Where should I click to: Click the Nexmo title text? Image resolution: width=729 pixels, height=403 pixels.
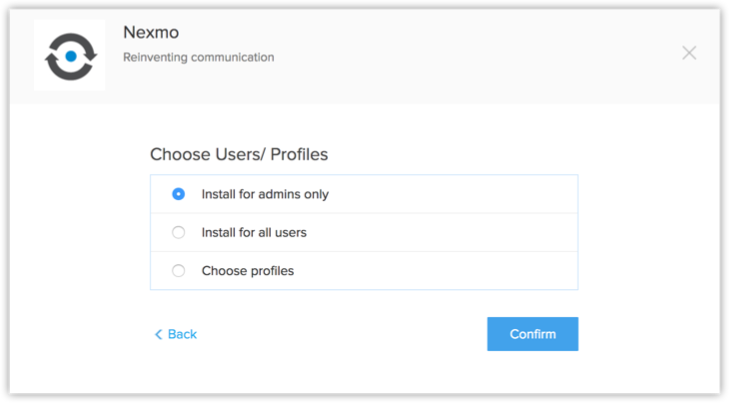[x=150, y=34]
